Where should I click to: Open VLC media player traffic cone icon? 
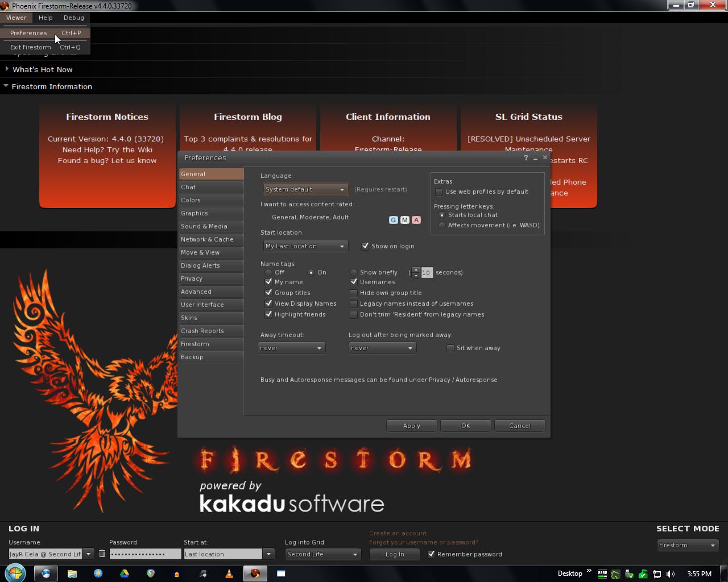click(229, 573)
